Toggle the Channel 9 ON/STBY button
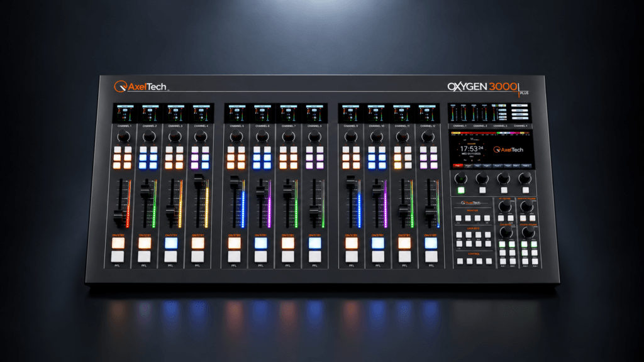The image size is (644, 362). pos(351,243)
